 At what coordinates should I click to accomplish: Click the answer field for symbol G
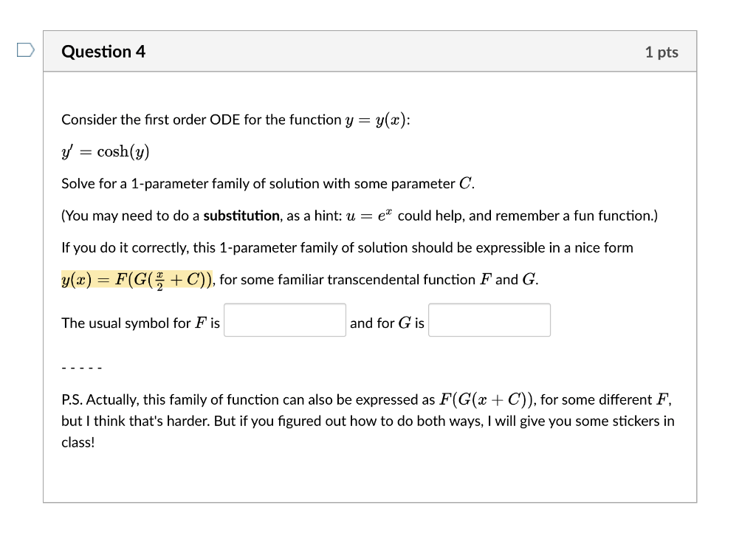click(489, 319)
